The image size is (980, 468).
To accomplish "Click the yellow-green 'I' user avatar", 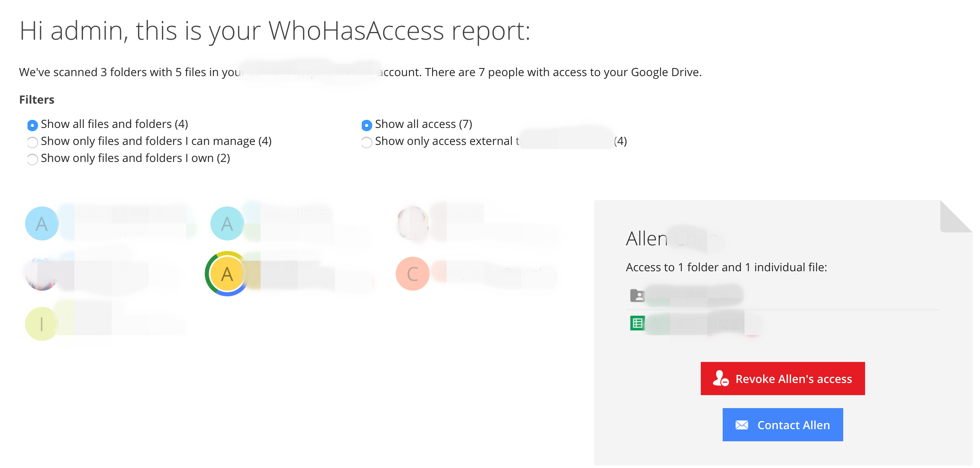I will coord(42,324).
